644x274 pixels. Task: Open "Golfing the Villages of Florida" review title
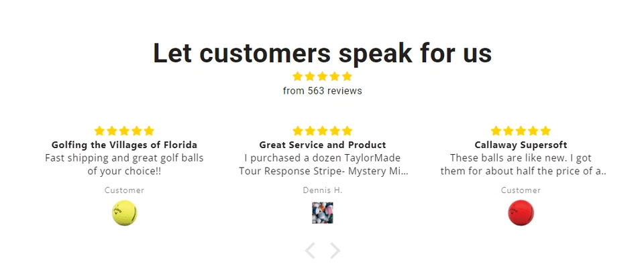(124, 145)
